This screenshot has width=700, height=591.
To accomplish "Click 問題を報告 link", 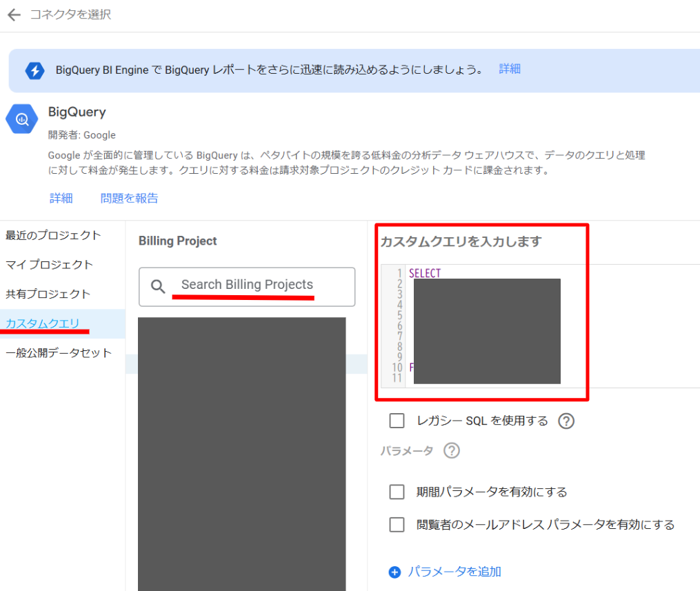I will pyautogui.click(x=129, y=198).
